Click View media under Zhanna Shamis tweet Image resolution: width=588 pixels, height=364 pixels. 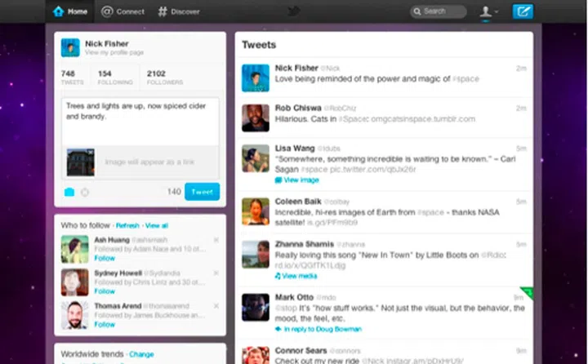pos(296,276)
